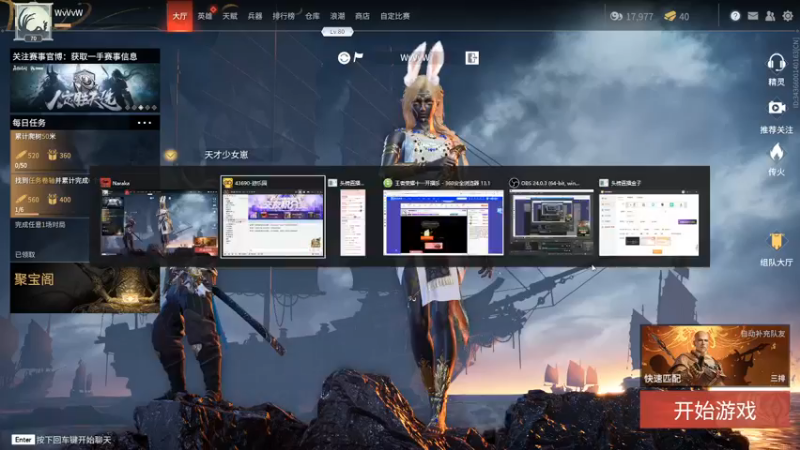Select the 自动补充队友 auto-fill teammates label
This screenshot has height=450, width=800.
coord(763,334)
